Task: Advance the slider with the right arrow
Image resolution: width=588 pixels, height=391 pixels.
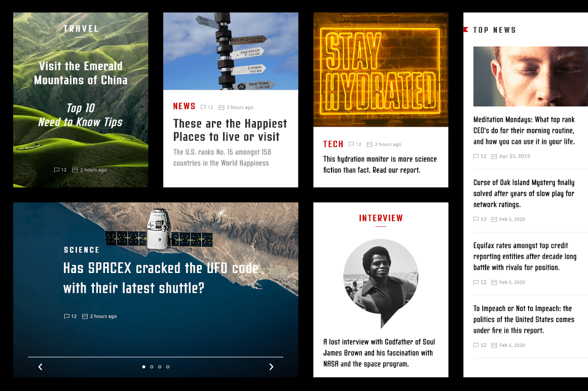Action: click(271, 367)
